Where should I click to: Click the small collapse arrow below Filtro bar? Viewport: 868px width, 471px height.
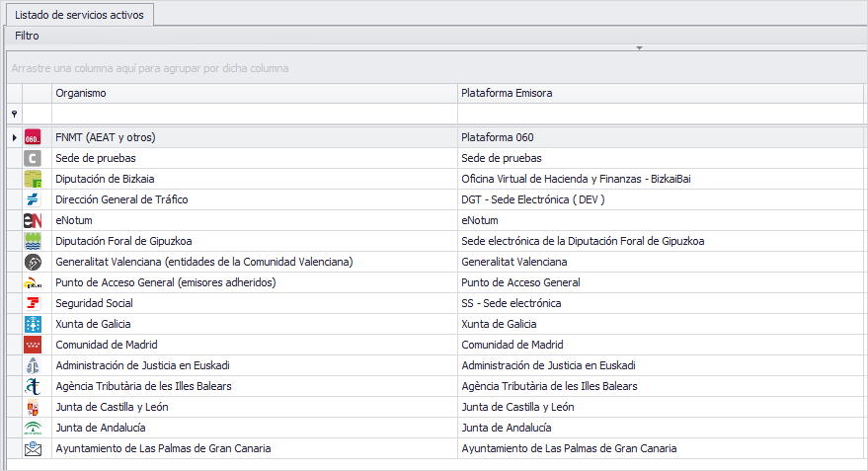[639, 48]
